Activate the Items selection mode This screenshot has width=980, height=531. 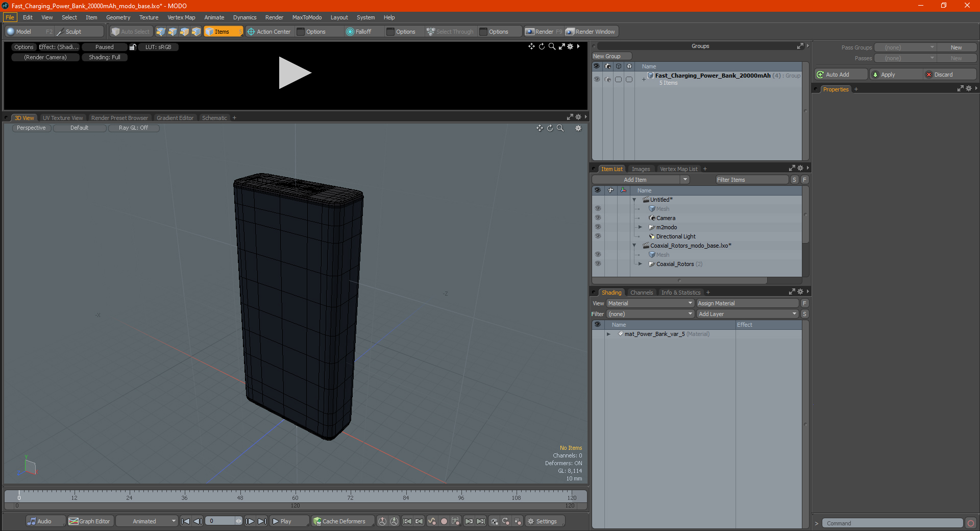tap(223, 32)
